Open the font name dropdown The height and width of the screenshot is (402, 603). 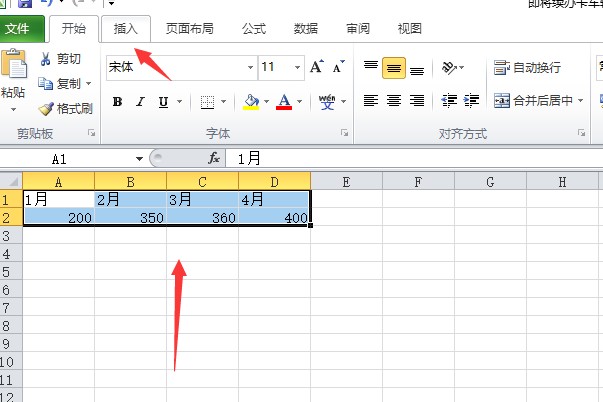pos(250,67)
